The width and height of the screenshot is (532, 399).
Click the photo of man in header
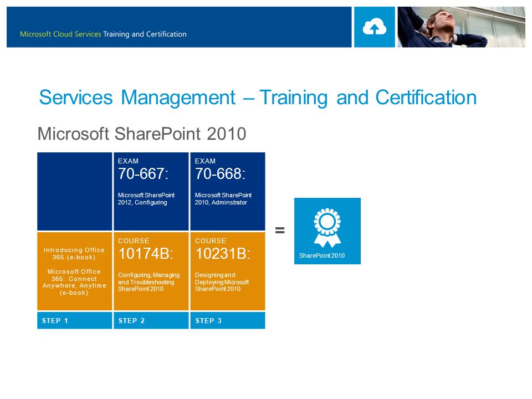pyautogui.click(x=461, y=27)
